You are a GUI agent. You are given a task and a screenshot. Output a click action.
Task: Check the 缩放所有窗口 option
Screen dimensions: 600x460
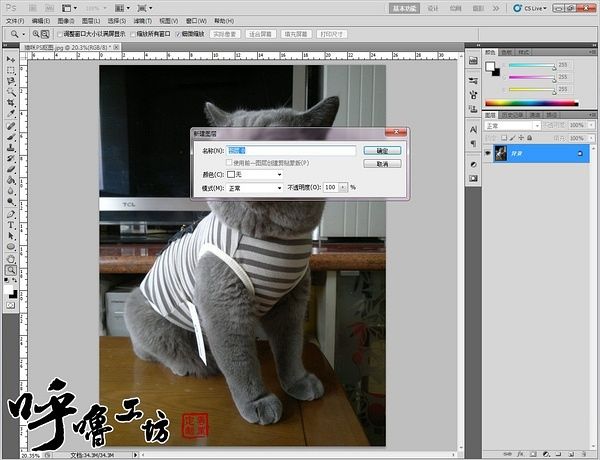click(x=135, y=33)
